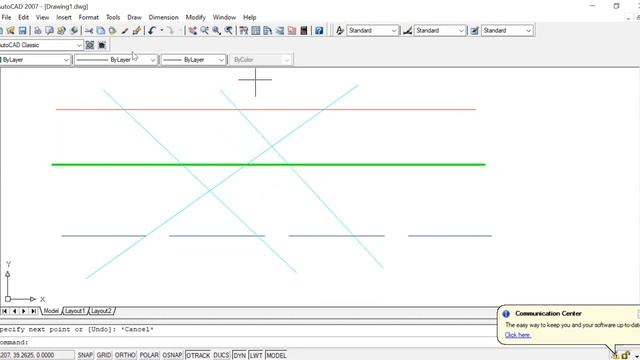Open the DesignCenter icon

click(x=256, y=31)
